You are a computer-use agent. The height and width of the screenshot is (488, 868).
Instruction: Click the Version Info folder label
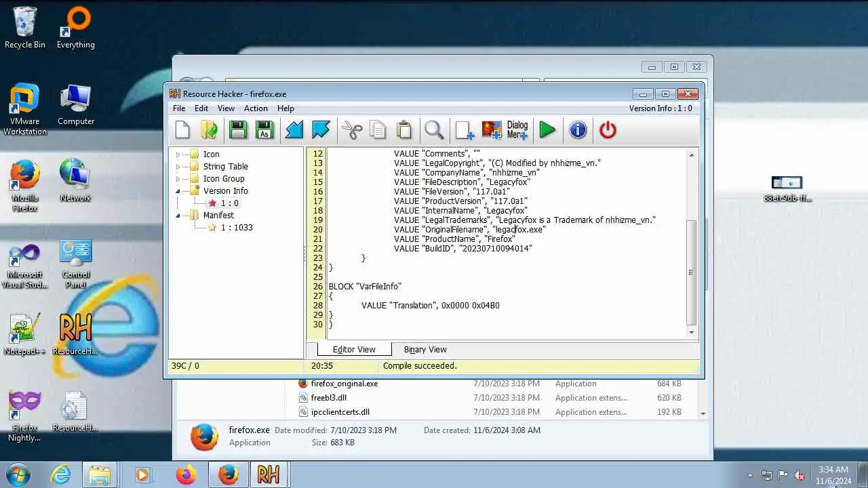[226, 191]
